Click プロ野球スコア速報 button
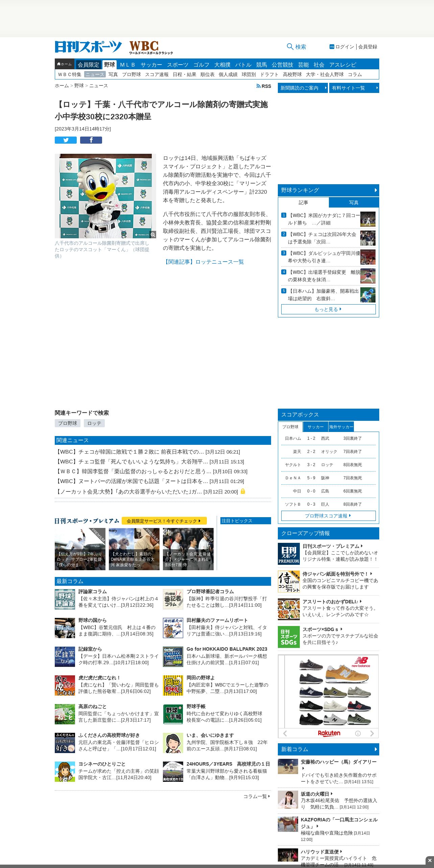The height and width of the screenshot is (868, 434). 328,516
